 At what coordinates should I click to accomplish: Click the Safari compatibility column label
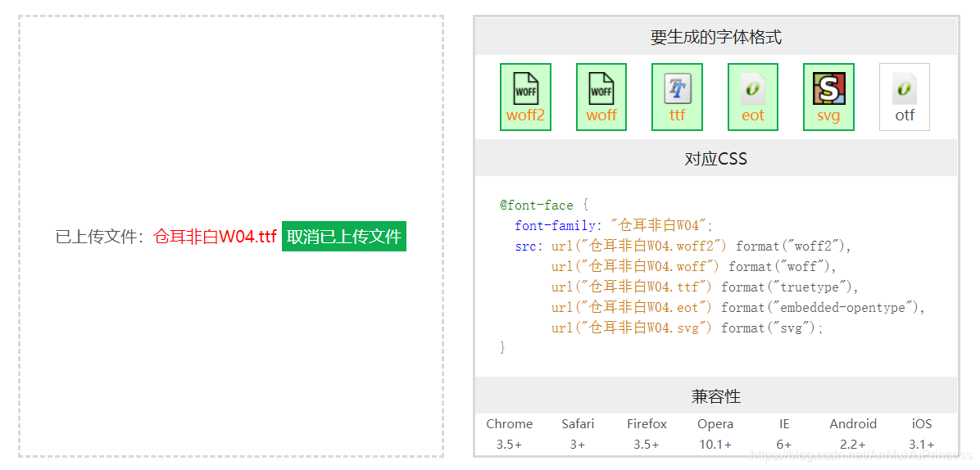(578, 424)
